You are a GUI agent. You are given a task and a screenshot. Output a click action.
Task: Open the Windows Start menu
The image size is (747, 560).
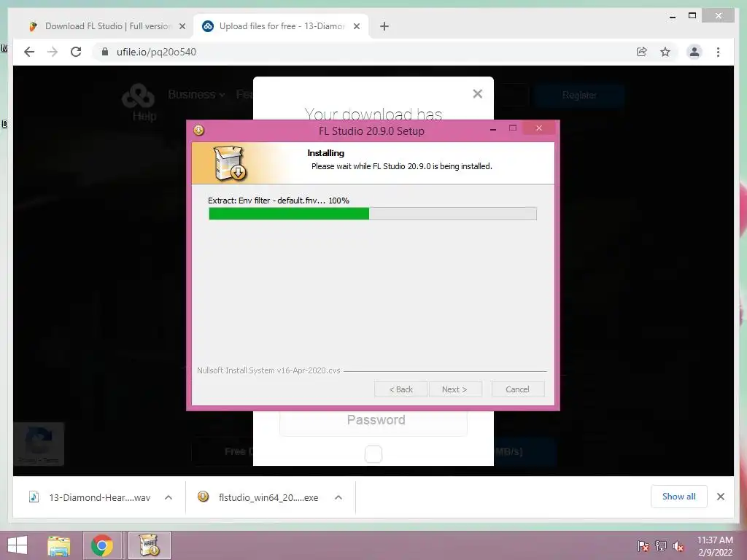click(x=18, y=545)
